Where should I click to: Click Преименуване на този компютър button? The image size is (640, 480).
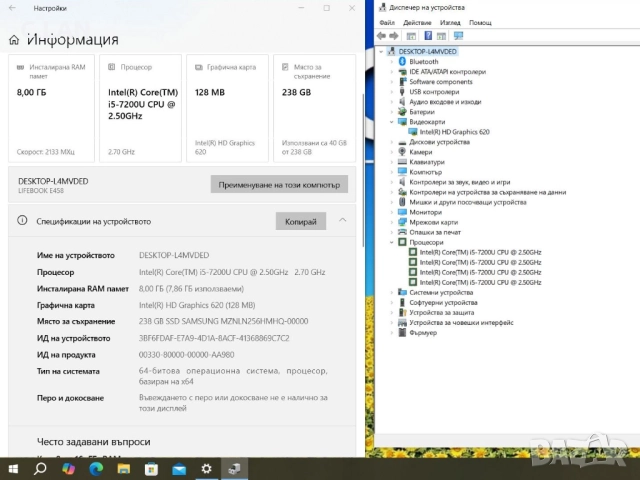pos(279,184)
